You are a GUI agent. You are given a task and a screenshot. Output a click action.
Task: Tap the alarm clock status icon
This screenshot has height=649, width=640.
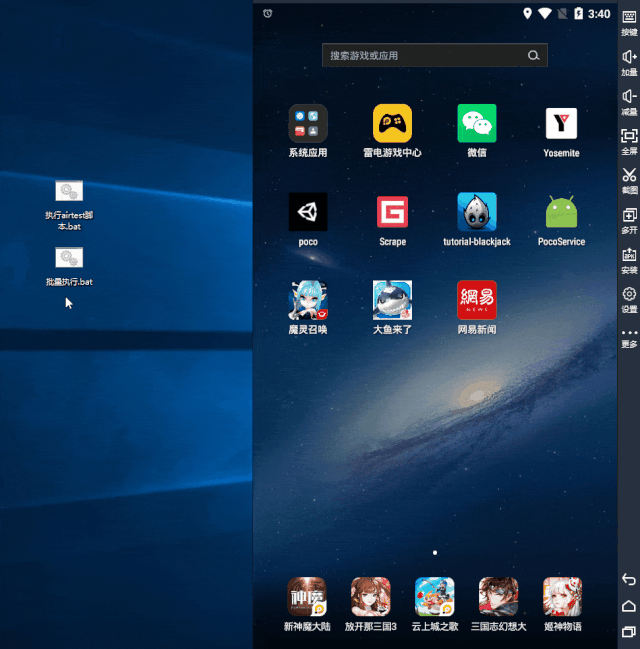(x=268, y=13)
